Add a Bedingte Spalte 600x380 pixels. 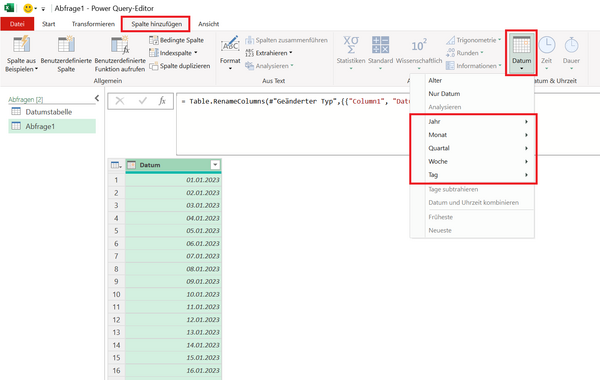tap(176, 40)
